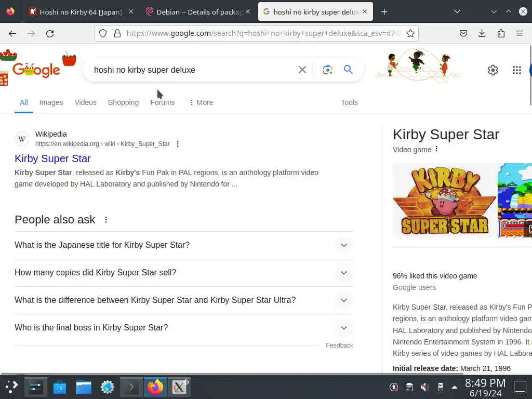The image size is (532, 399).
Task: Select the Images search tab
Action: pyautogui.click(x=51, y=102)
